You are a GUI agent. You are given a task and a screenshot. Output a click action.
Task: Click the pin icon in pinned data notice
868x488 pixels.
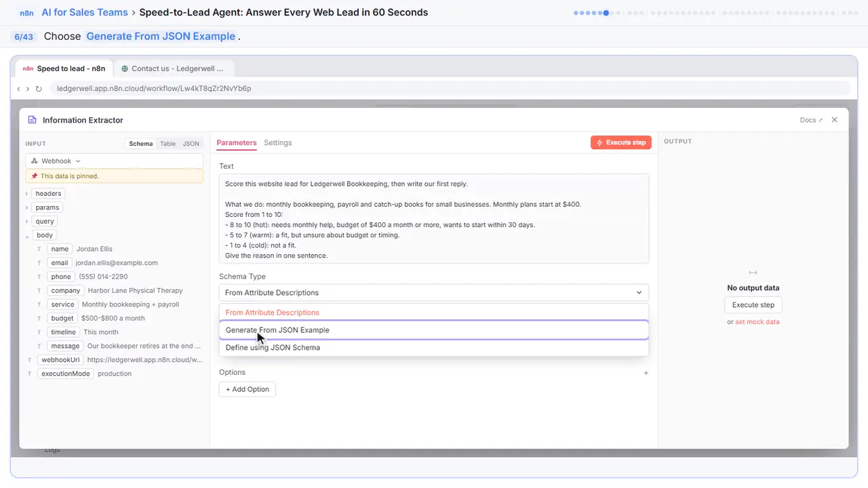[35, 176]
